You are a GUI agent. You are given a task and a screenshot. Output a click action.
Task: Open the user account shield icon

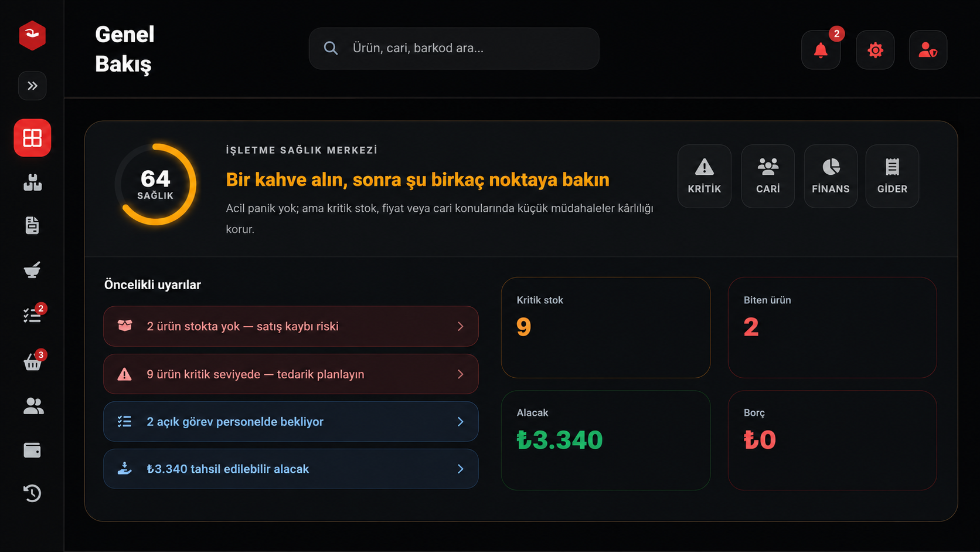click(928, 50)
